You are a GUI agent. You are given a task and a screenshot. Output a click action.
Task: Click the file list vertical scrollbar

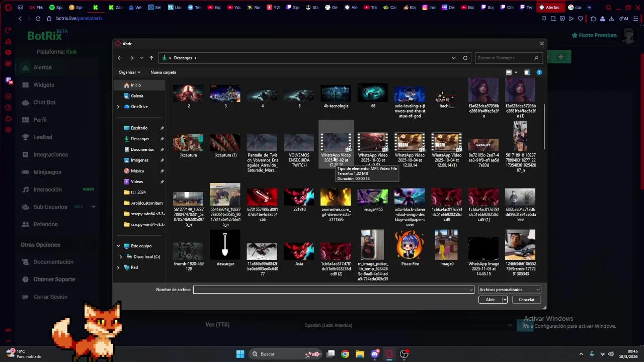[x=544, y=126]
